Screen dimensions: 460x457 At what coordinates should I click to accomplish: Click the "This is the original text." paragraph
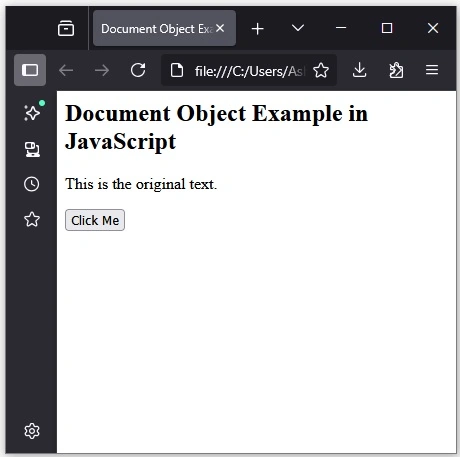tap(141, 184)
